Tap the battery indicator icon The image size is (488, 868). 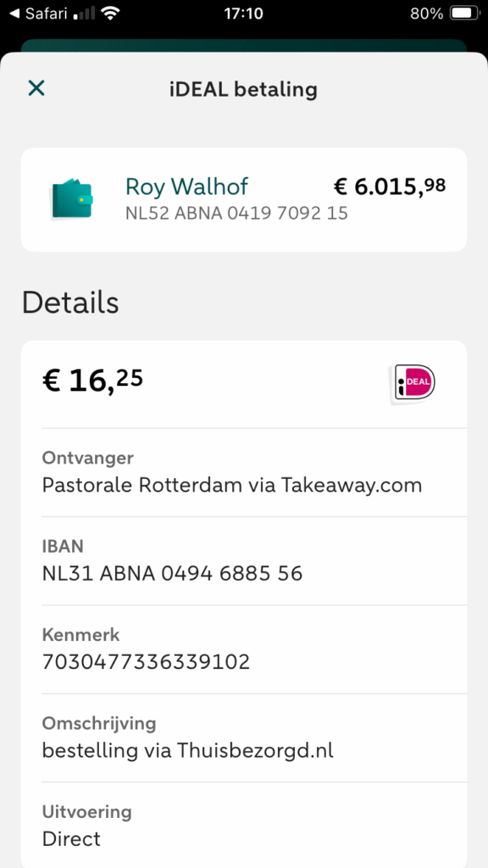463,14
